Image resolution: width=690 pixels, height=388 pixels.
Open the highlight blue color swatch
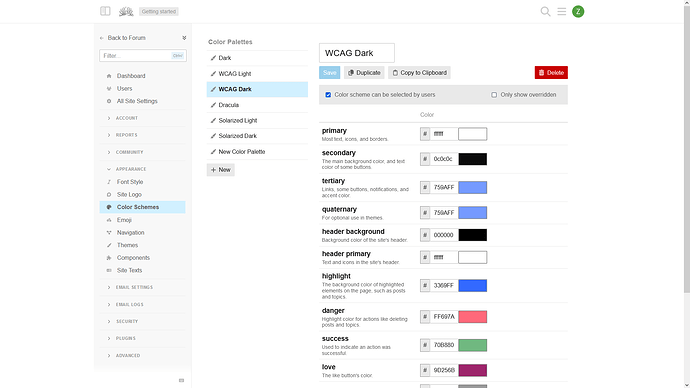(x=473, y=286)
